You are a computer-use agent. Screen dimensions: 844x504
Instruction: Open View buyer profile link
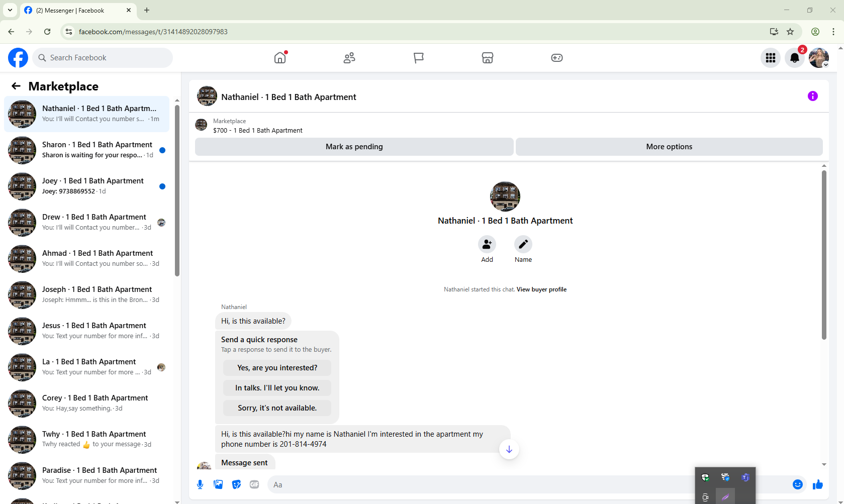point(541,289)
